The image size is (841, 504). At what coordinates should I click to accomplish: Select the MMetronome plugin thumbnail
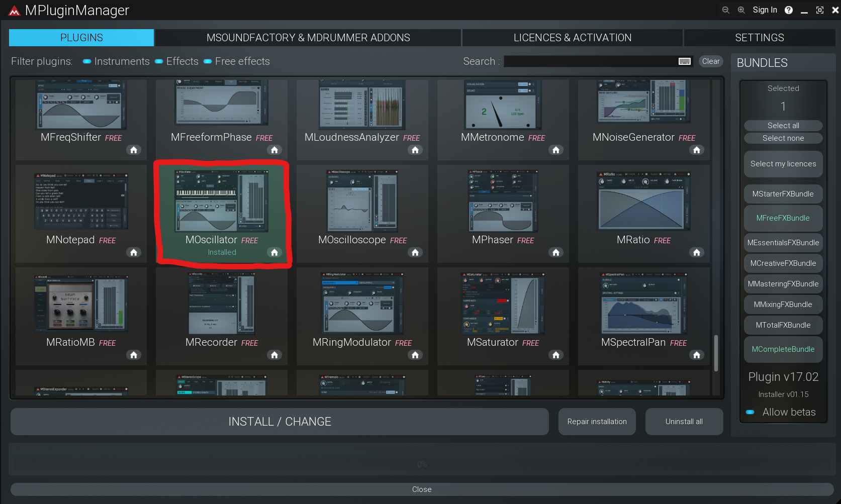coord(503,105)
